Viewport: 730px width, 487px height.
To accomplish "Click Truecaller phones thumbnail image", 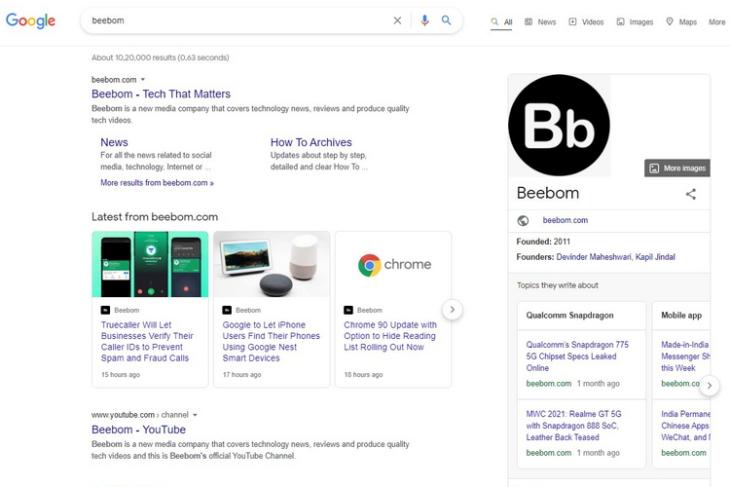I will pos(150,264).
